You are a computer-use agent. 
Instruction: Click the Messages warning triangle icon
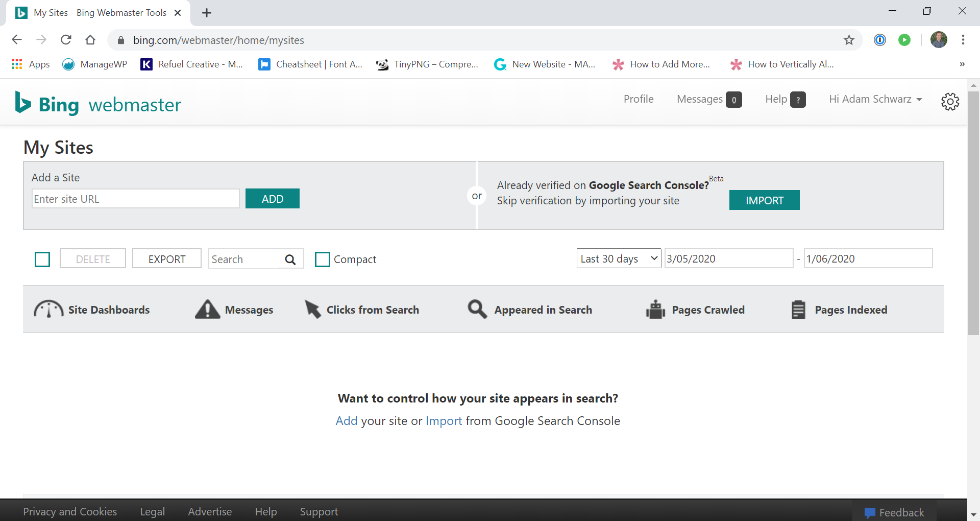(x=207, y=309)
